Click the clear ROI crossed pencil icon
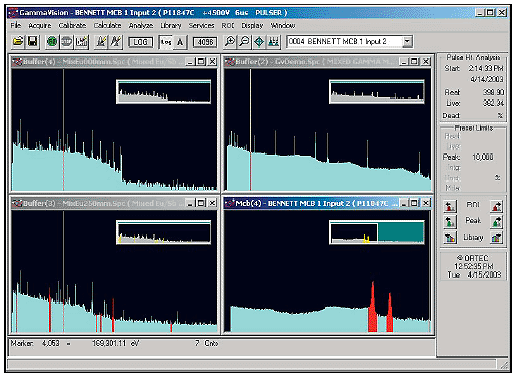 pyautogui.click(x=115, y=42)
